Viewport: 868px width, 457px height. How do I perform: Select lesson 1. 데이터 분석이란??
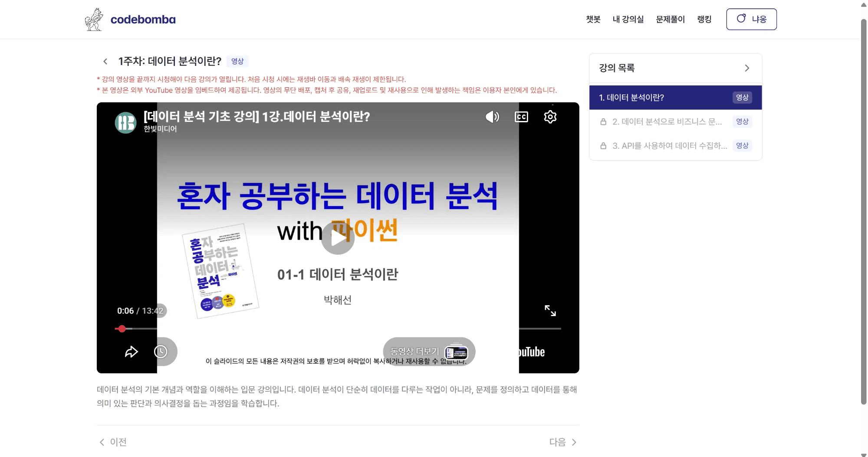click(x=675, y=98)
